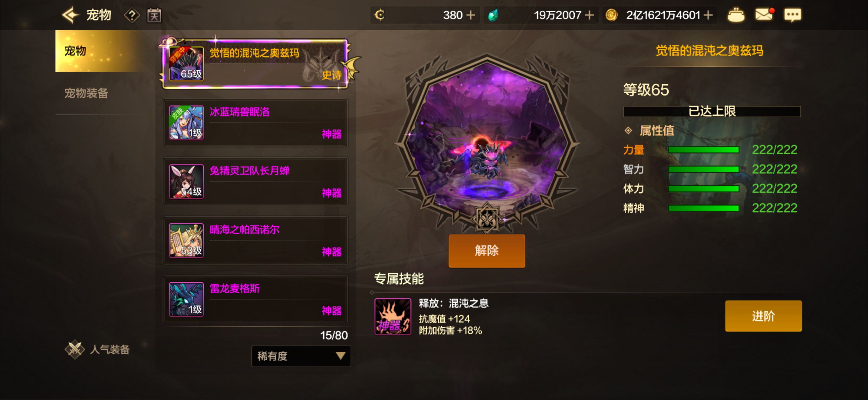Open the calendar icon beside help

(154, 15)
